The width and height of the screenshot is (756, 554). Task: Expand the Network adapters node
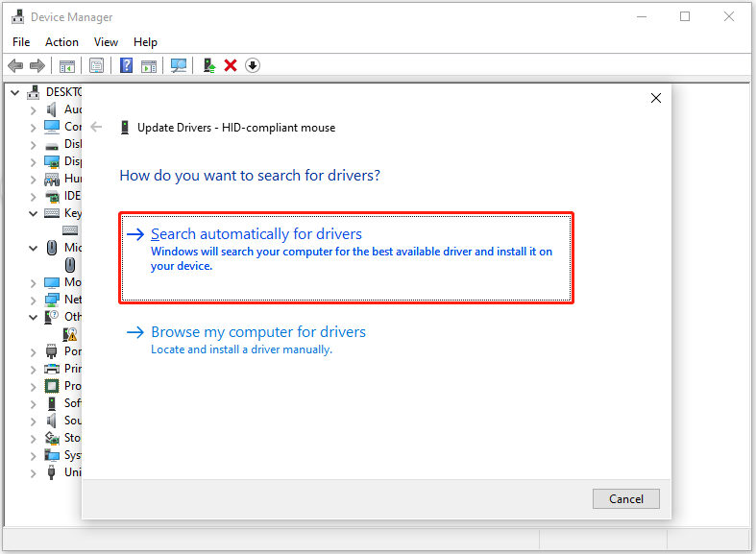pos(33,301)
